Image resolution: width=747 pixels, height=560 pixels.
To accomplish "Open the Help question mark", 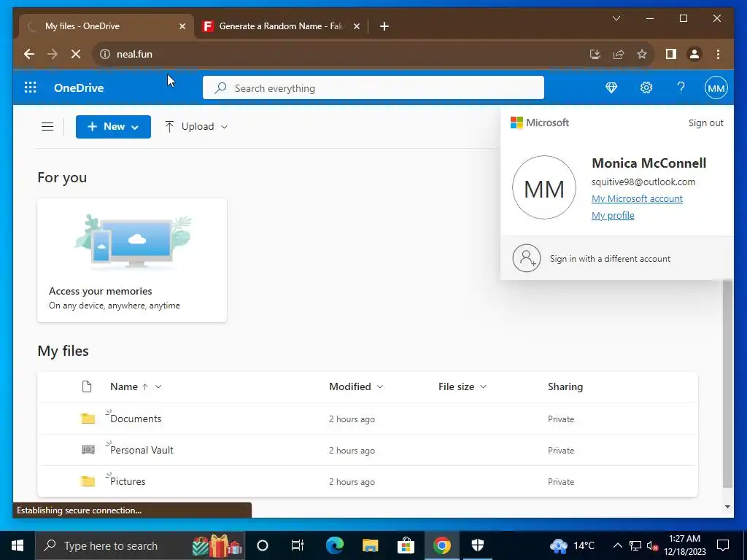I will point(681,87).
